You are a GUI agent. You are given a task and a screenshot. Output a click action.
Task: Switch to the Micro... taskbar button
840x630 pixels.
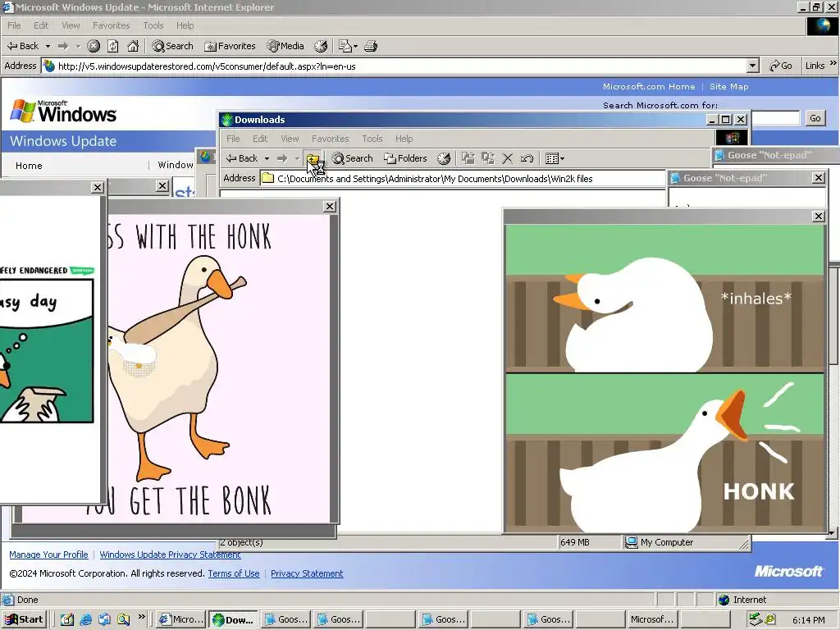point(180,620)
